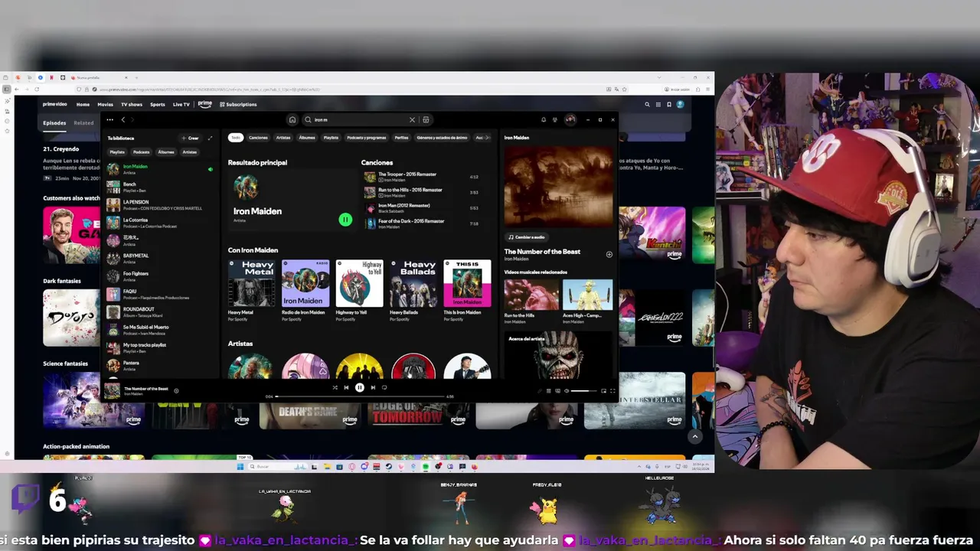Screen dimensions: 980x551
Task: Filter library by Playlists chip
Action: [x=117, y=152]
